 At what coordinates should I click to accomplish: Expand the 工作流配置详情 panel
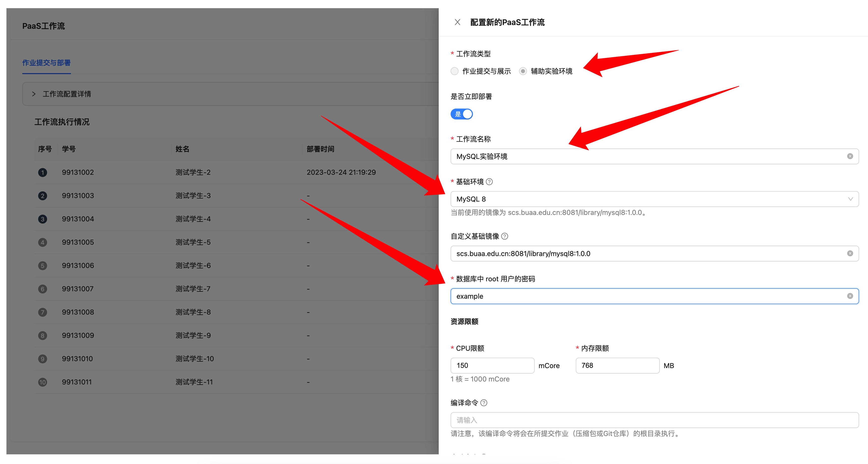[67, 94]
